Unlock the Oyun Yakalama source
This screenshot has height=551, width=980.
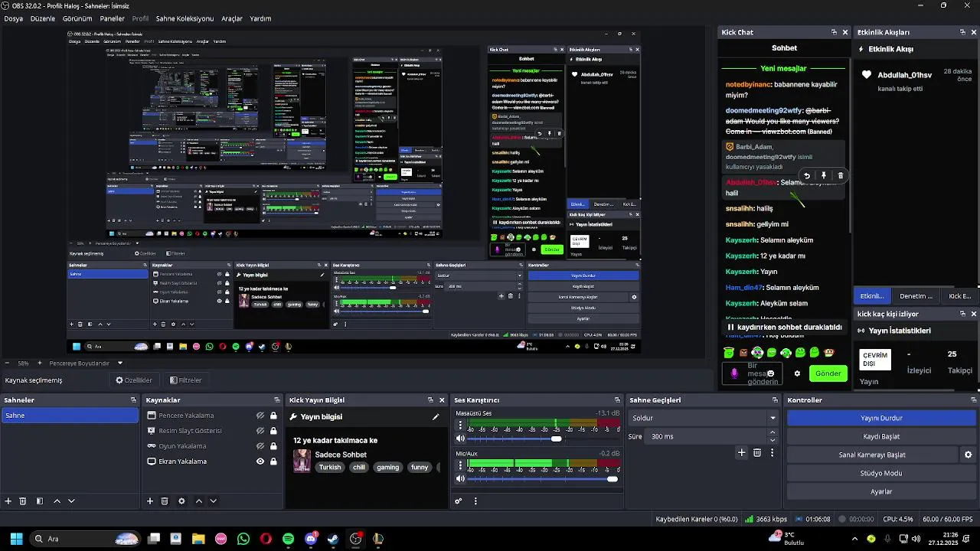click(273, 446)
